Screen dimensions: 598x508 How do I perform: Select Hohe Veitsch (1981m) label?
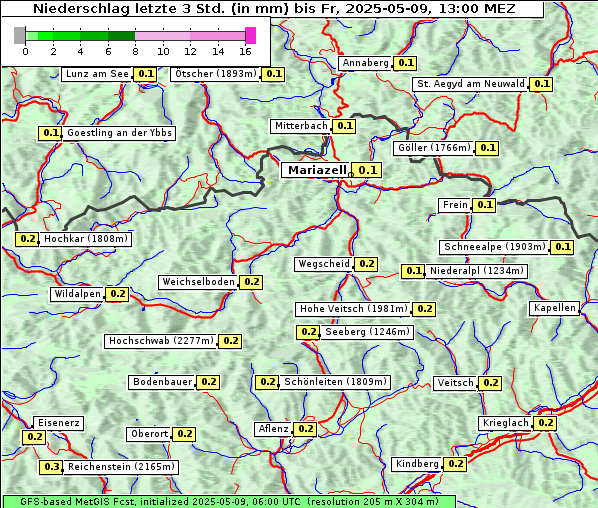pos(354,309)
